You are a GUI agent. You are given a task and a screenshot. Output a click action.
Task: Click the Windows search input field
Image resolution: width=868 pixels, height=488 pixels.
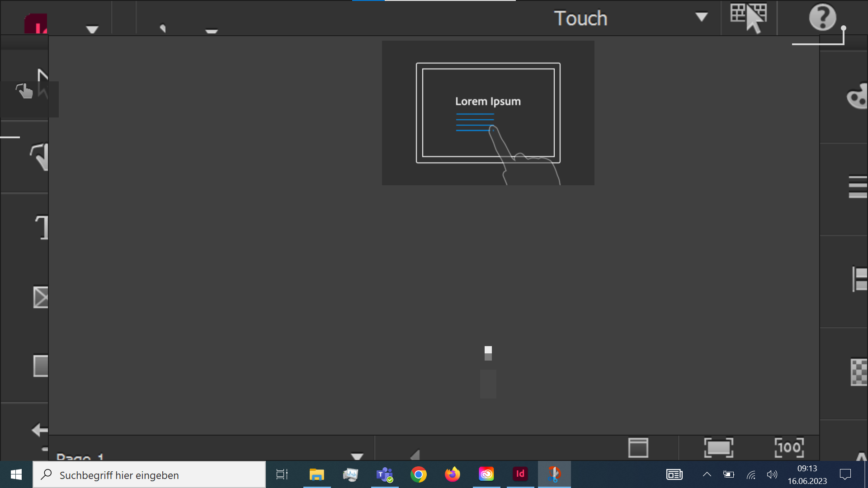[149, 475]
